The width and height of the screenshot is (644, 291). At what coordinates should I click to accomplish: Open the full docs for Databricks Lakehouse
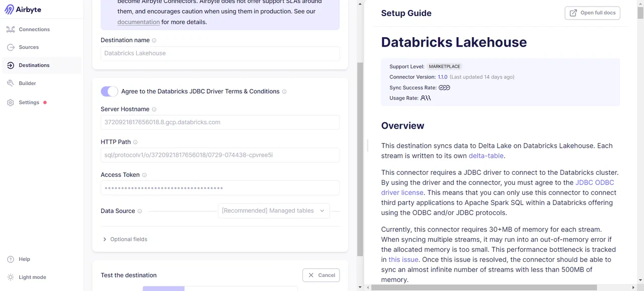[592, 13]
